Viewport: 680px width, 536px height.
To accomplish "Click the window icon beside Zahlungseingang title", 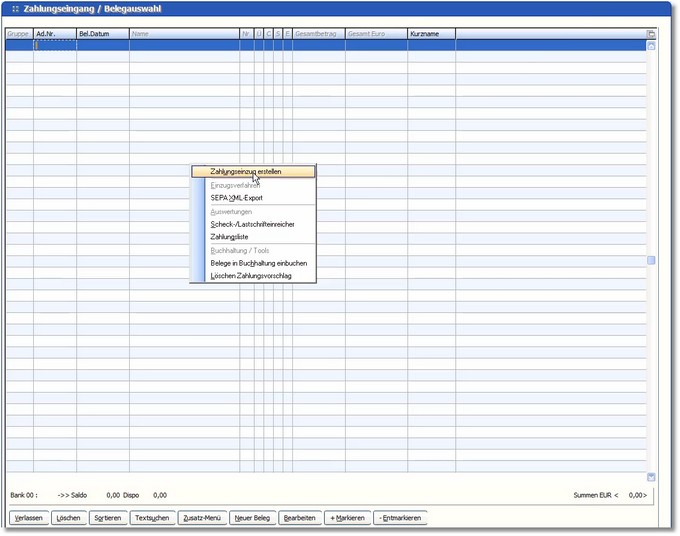I will click(14, 9).
